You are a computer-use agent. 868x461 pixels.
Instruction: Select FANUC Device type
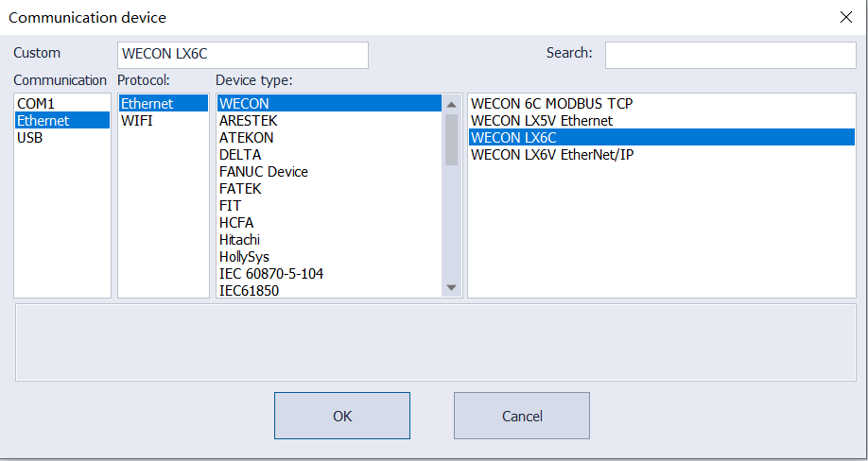329,172
